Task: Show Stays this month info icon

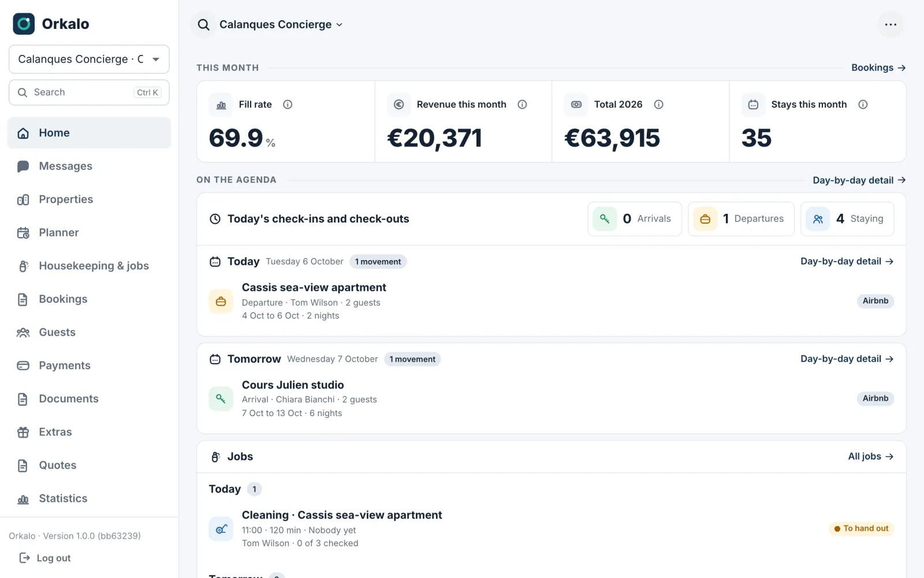Action: click(863, 105)
